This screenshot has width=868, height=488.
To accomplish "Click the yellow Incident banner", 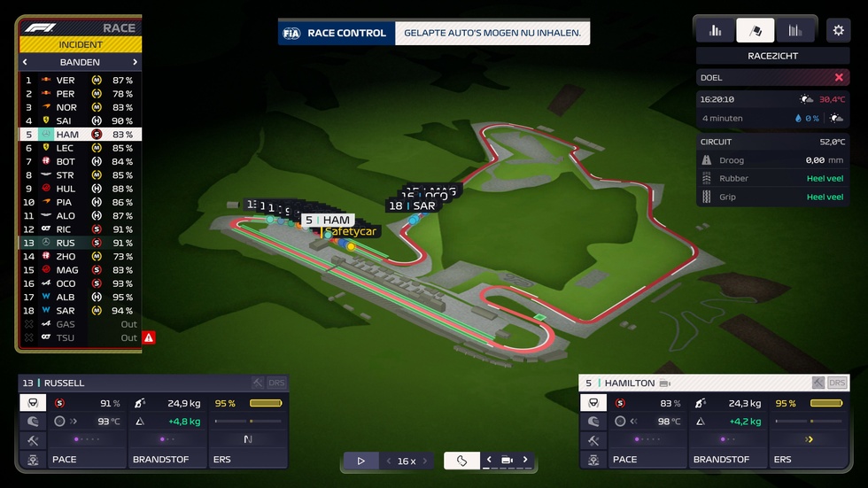I will [x=81, y=44].
